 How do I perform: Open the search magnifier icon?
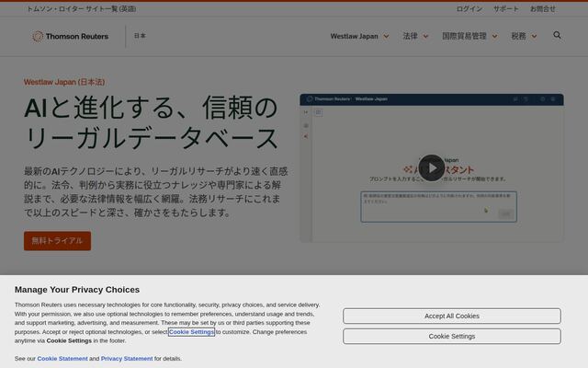(557, 35)
